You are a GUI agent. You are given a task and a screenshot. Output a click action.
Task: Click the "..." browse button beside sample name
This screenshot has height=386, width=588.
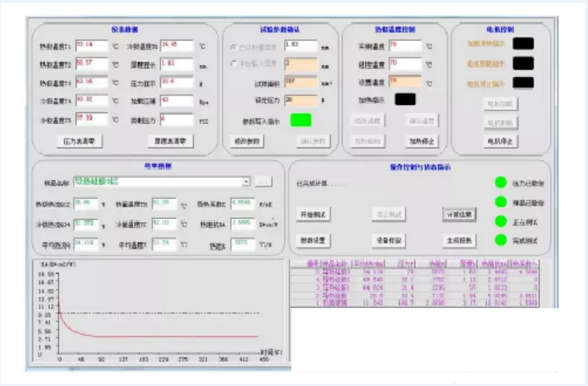pos(263,182)
